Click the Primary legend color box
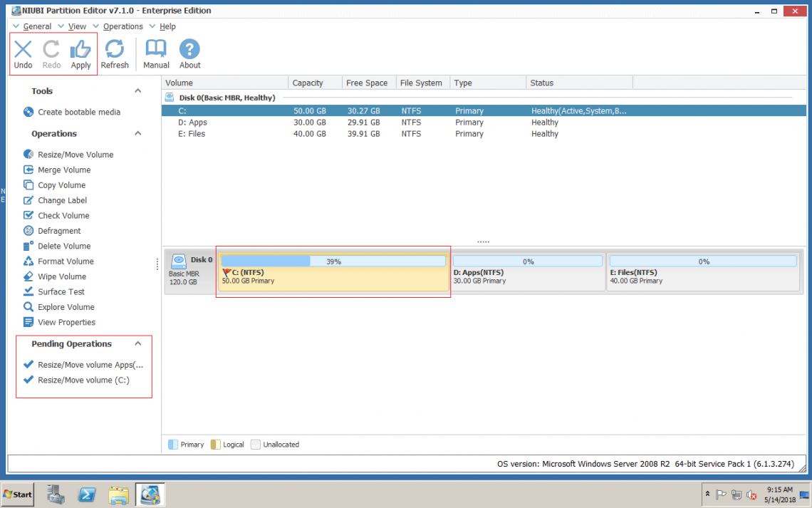 point(172,444)
